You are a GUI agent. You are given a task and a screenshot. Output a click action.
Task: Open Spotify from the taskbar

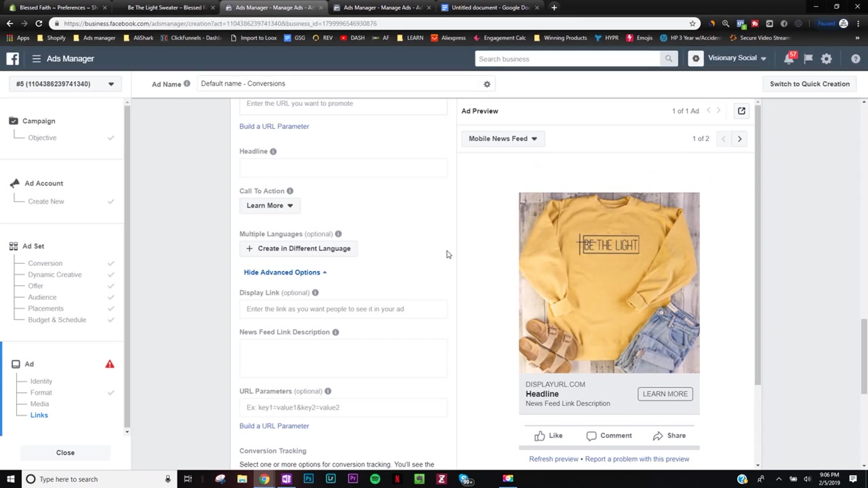coord(375,479)
